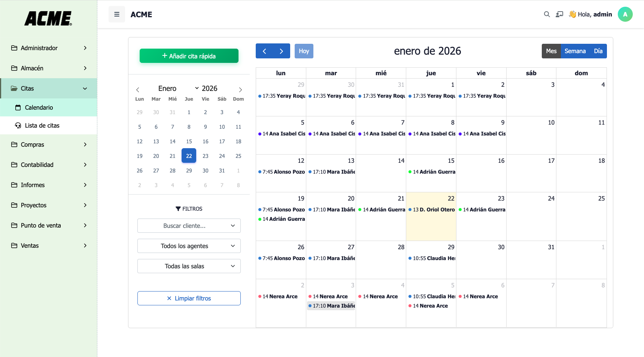This screenshot has height=357, width=644.
Task: Open the Buscar cliente dropdown
Action: (189, 226)
